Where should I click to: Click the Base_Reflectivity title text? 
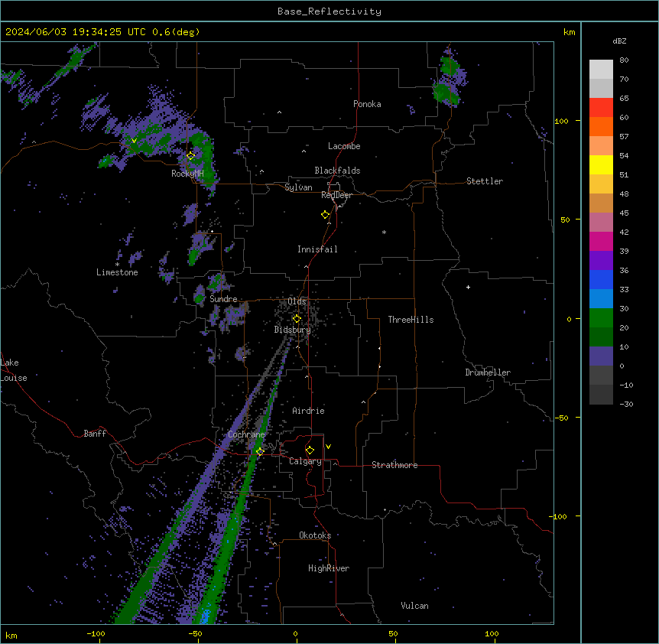pos(329,11)
